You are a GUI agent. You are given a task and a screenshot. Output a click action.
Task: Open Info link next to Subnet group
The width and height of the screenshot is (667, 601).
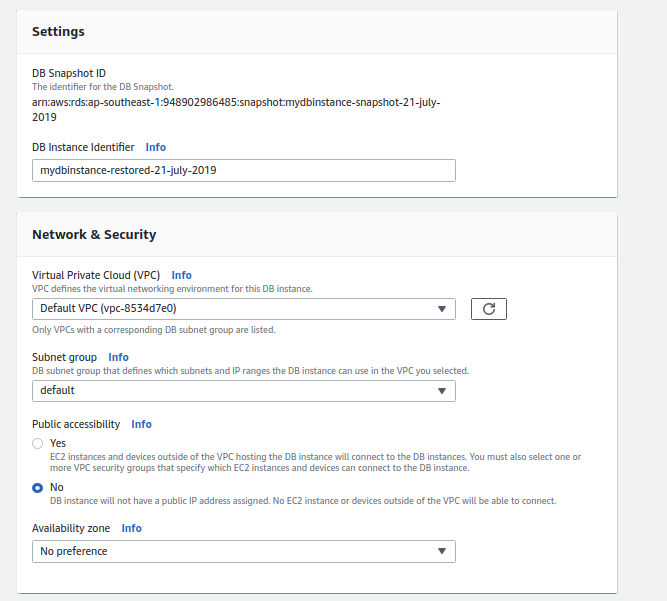coord(118,357)
